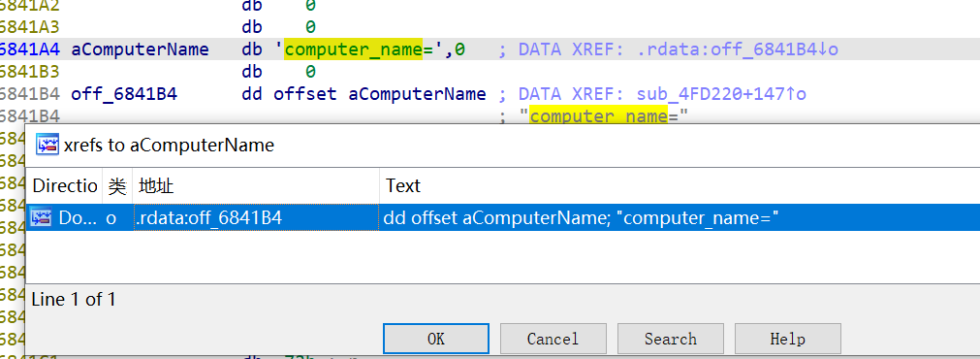The width and height of the screenshot is (980, 359).
Task: Click 'offset aComputerName' operand
Action: 379,94
